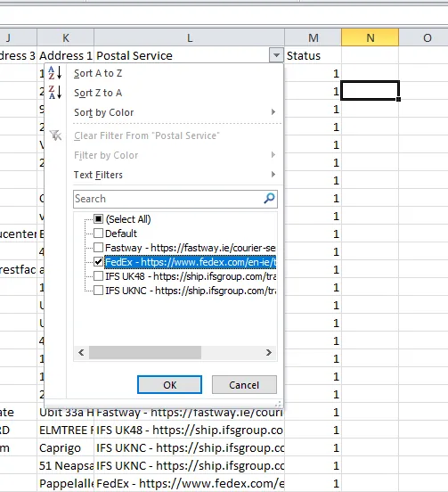The width and height of the screenshot is (448, 492).
Task: Open Sort by Color menu entry
Action: click(x=104, y=112)
